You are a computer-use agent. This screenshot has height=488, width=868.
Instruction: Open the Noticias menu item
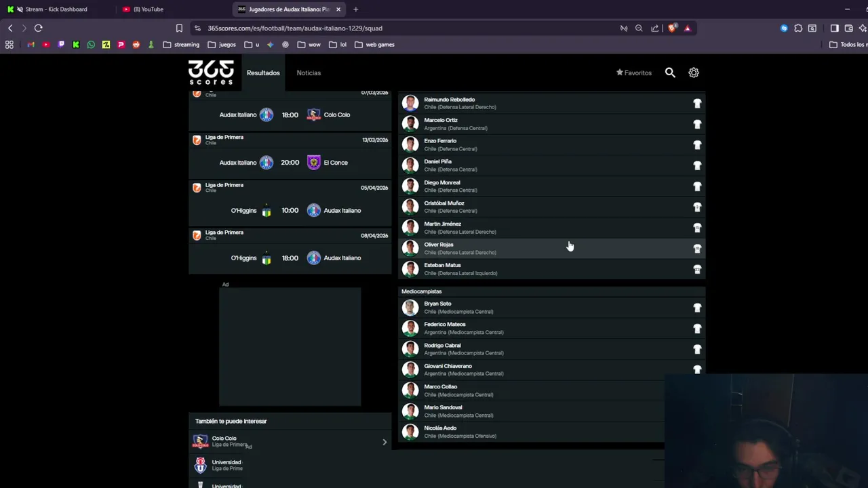tap(309, 73)
